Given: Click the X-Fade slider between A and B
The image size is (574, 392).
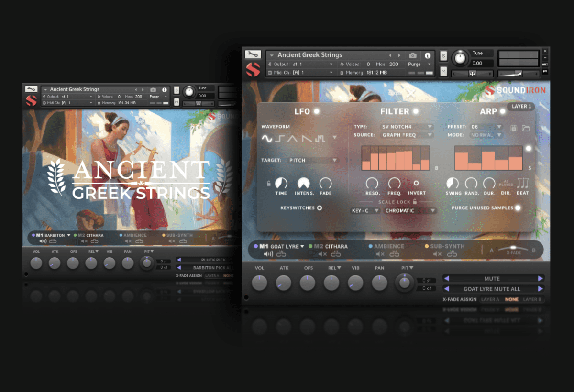Looking at the screenshot, I should tap(513, 249).
